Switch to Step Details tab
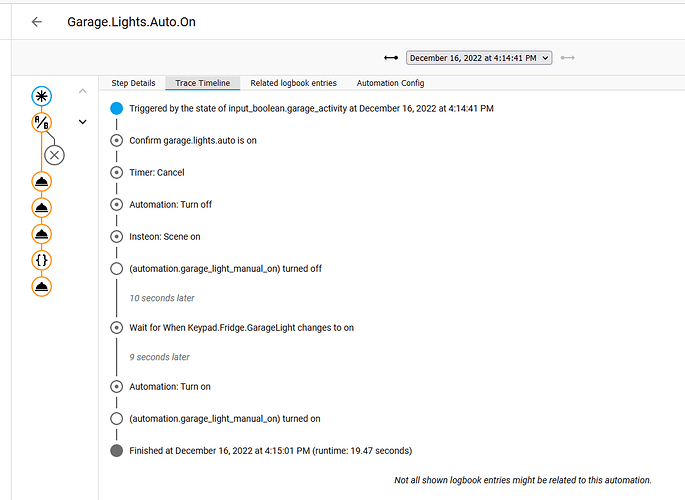This screenshot has height=500, width=685. point(133,83)
